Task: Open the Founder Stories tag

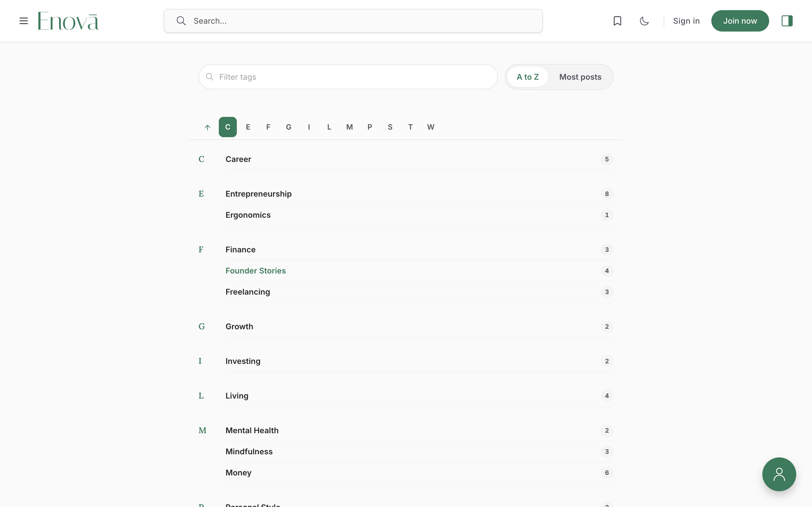Action: click(255, 271)
